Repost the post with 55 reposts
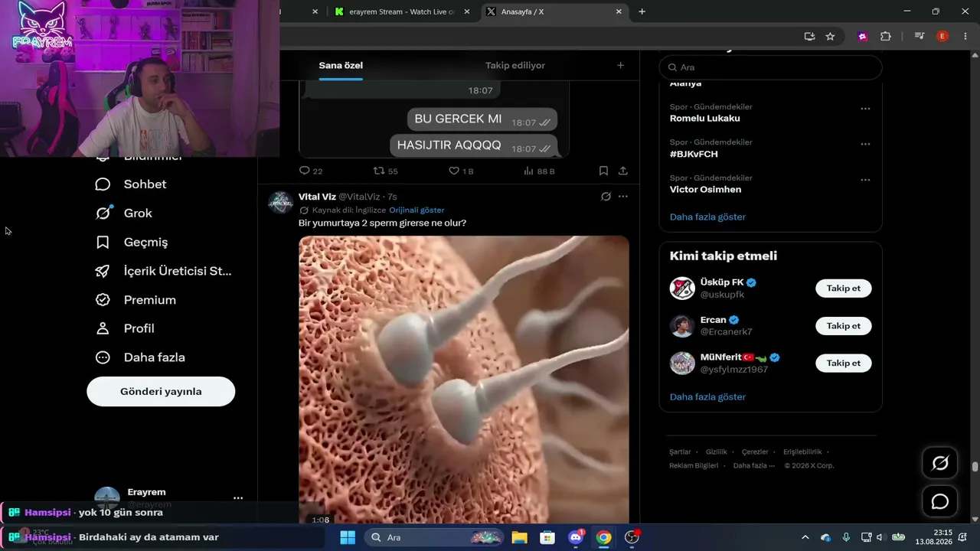 point(385,171)
